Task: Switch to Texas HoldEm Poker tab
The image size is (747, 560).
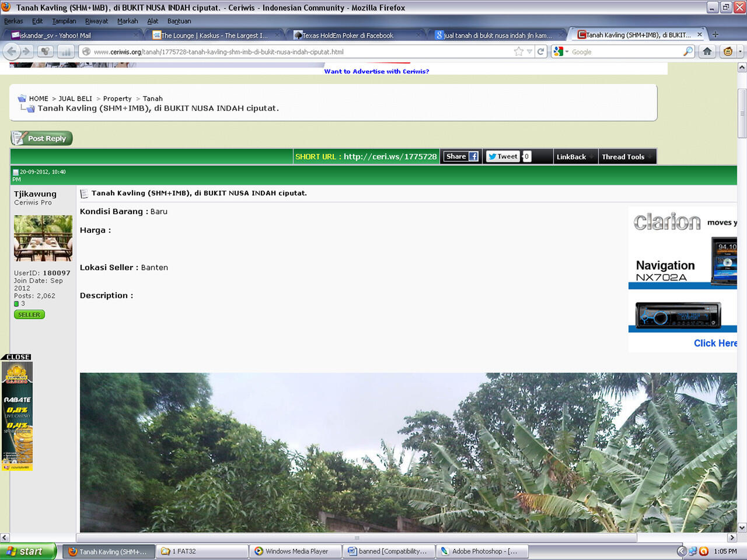Action: 357,35
